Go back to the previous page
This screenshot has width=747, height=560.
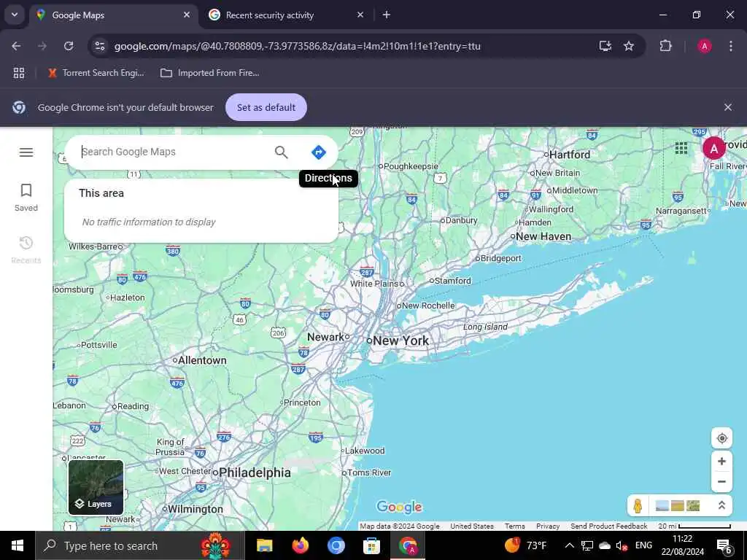tap(16, 46)
